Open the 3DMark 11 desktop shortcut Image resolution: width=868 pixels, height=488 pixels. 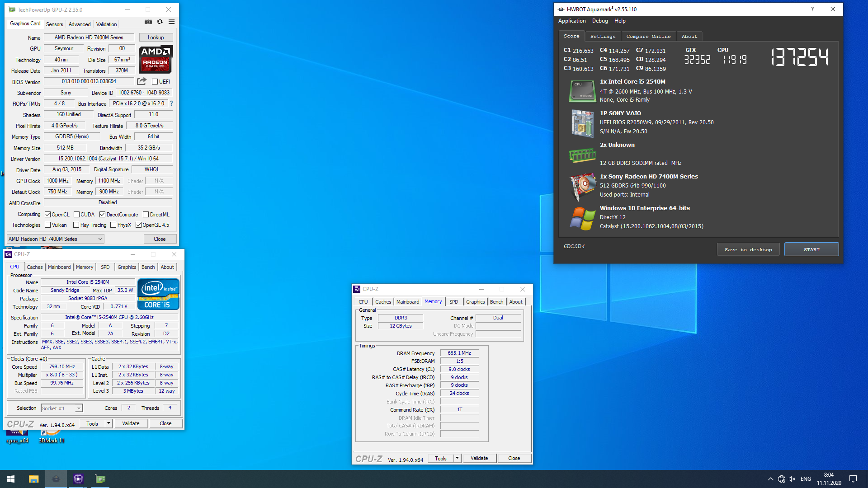pyautogui.click(x=52, y=436)
